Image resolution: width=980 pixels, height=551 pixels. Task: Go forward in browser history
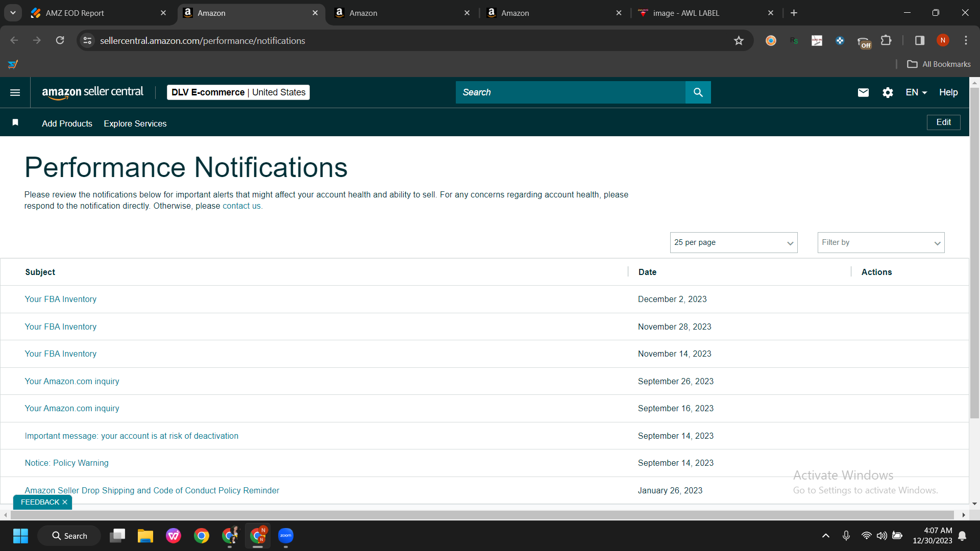point(37,40)
